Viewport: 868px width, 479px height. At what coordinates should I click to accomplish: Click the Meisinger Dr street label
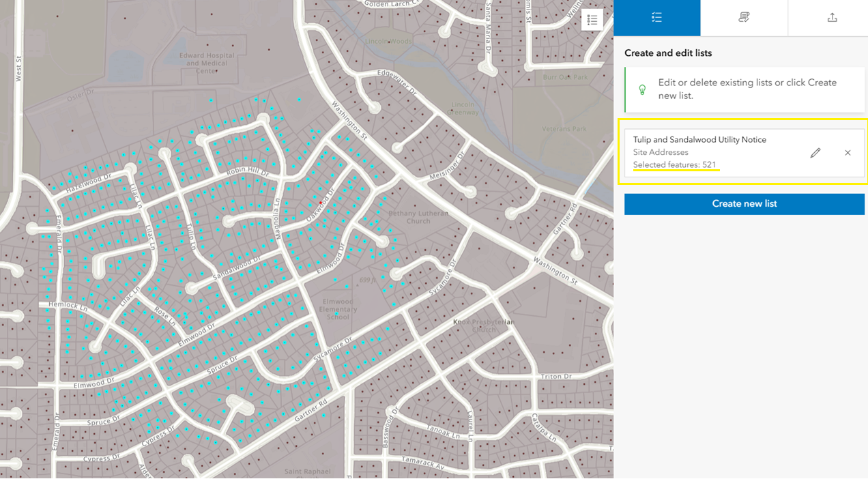coord(447,166)
